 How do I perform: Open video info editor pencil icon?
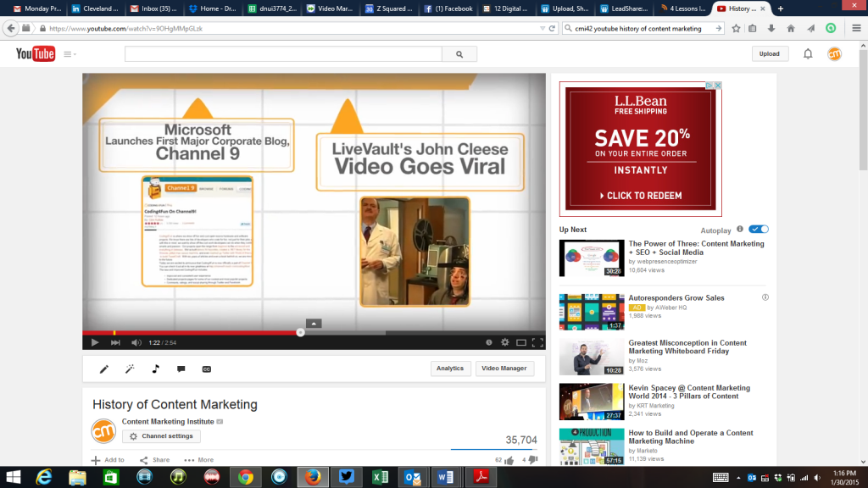click(104, 369)
